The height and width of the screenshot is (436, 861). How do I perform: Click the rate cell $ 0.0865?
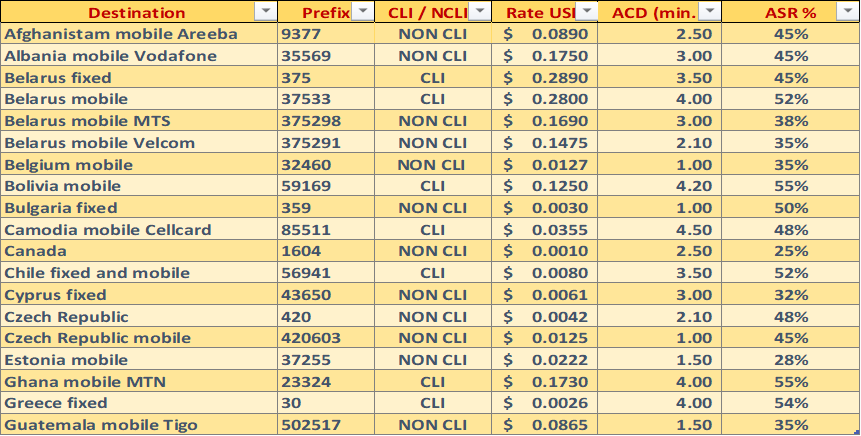pyautogui.click(x=545, y=424)
